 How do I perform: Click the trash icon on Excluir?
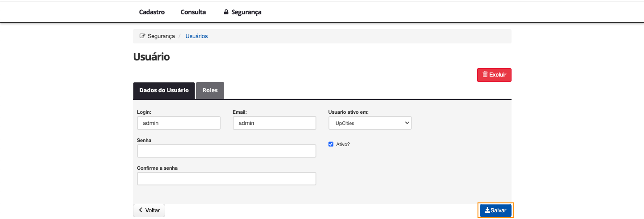pyautogui.click(x=485, y=74)
